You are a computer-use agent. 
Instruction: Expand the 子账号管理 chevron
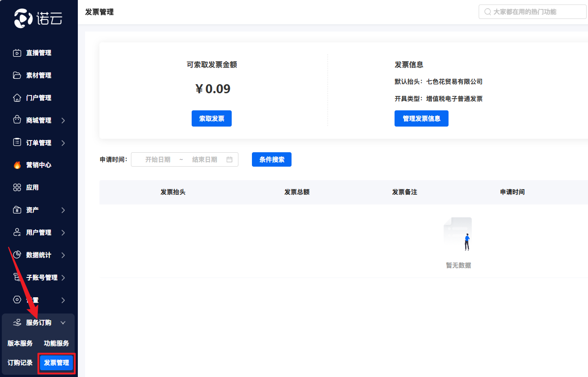63,277
